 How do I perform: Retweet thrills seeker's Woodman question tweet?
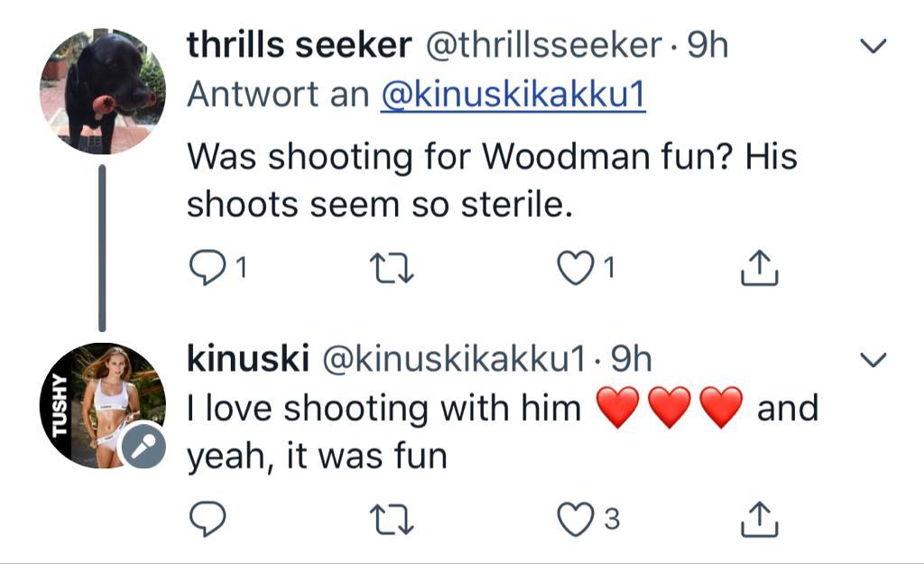click(x=393, y=267)
